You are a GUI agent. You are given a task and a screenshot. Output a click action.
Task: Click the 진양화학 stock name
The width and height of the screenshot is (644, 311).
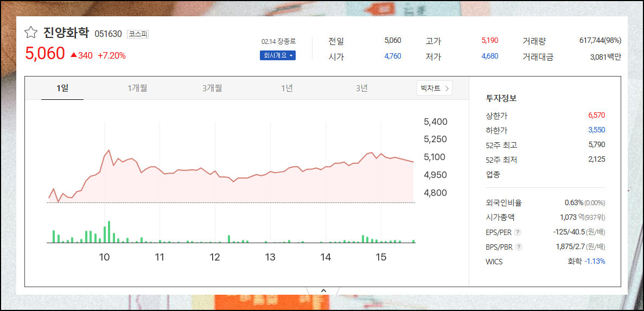click(x=66, y=33)
